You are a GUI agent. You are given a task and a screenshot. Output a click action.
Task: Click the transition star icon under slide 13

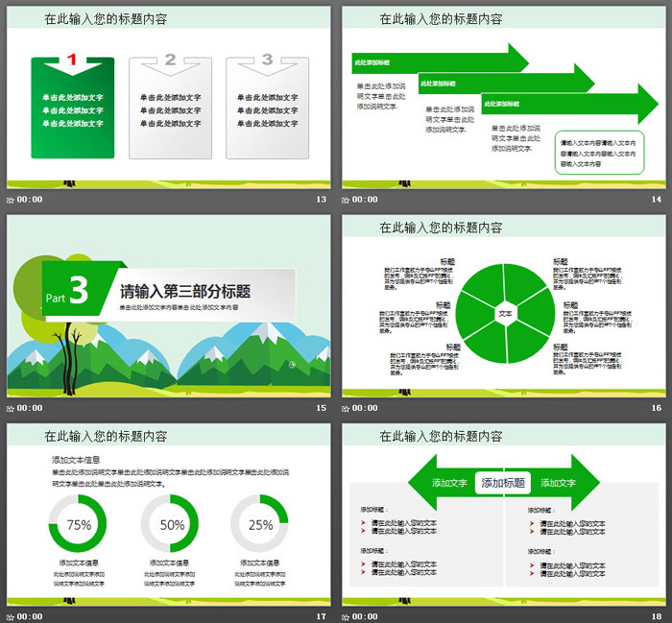pos(11,200)
